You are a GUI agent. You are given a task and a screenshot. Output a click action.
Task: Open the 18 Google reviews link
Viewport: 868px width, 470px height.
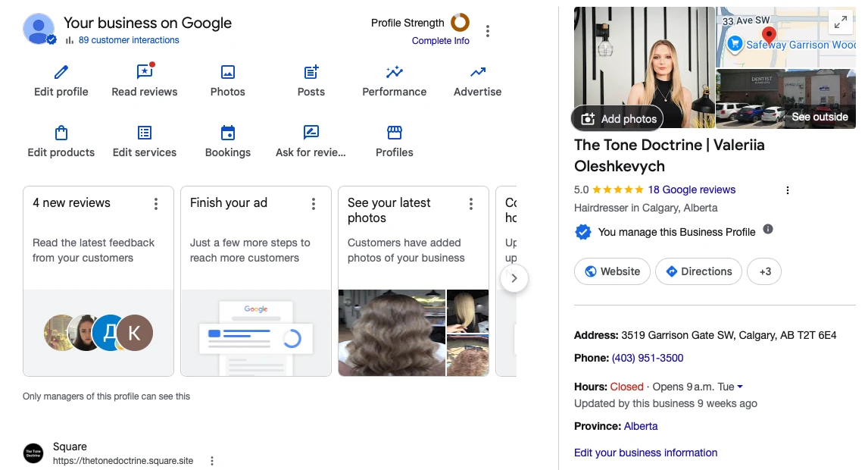pos(692,190)
